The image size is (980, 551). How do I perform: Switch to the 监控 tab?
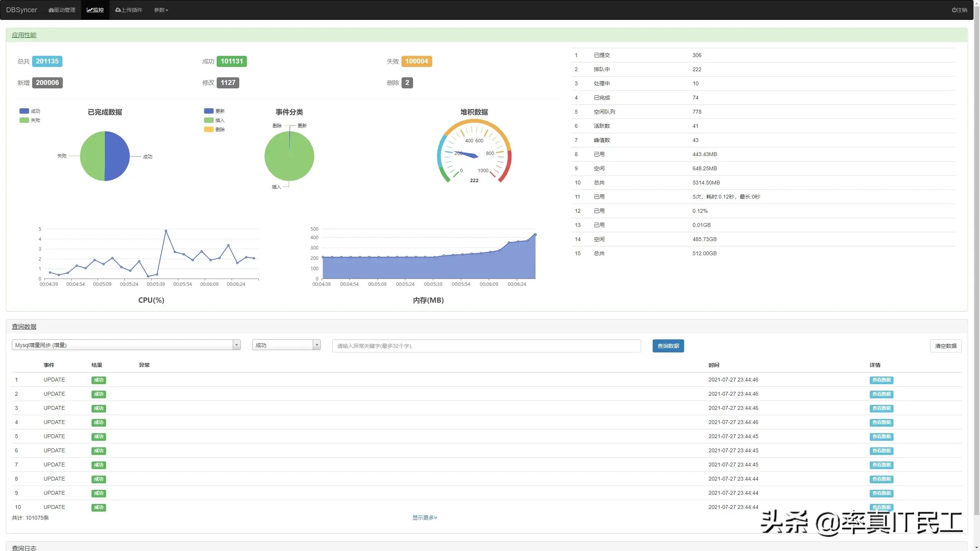[95, 10]
